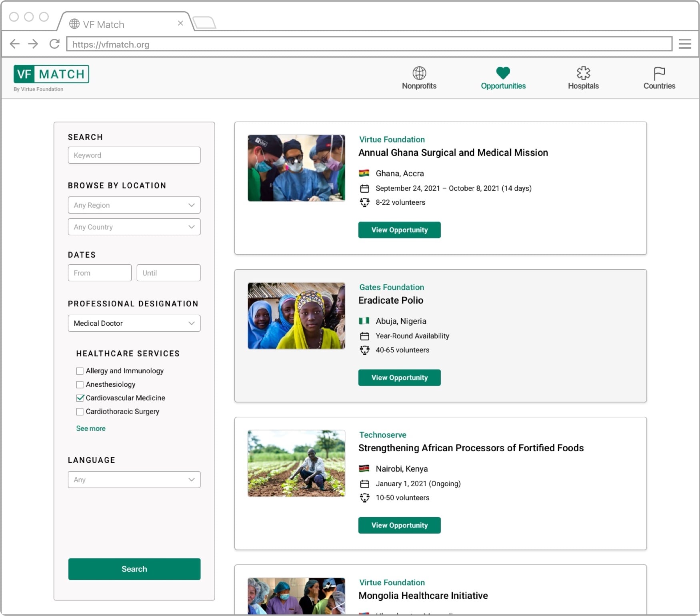Click the Mongolia Healthcare Initiative title

coord(423,596)
